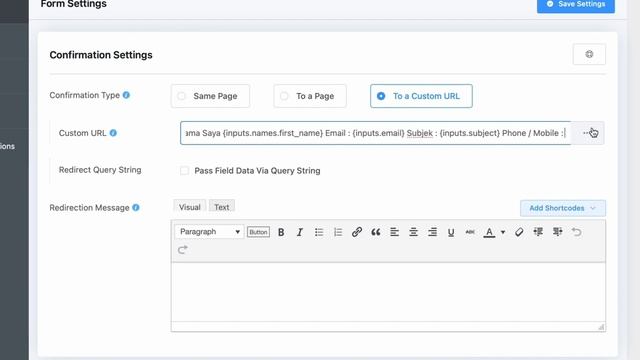Image resolution: width=640 pixels, height=360 pixels.
Task: Apply blockquote formatting
Action: pyautogui.click(x=376, y=232)
